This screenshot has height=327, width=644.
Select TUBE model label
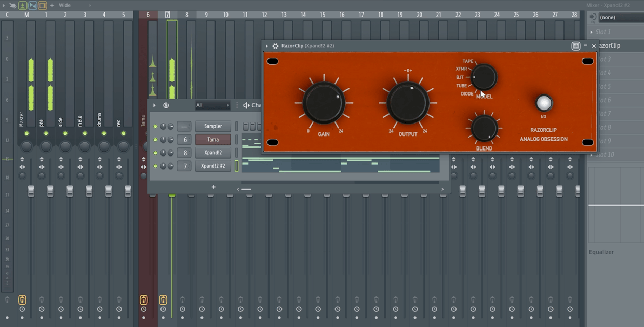(461, 86)
